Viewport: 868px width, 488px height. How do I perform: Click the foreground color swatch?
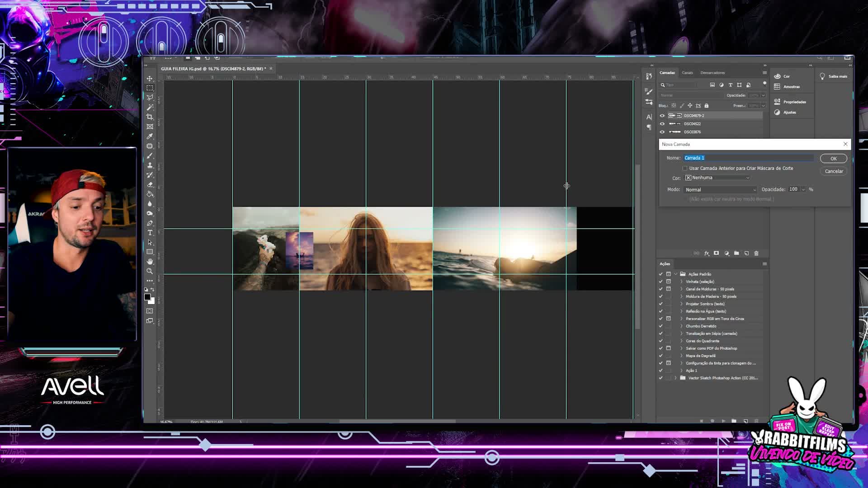pos(147,297)
